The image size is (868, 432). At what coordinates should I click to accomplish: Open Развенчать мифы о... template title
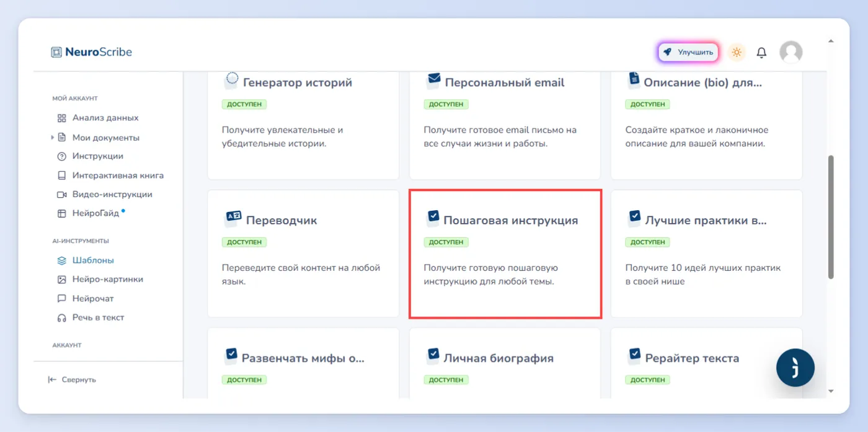[x=303, y=358]
